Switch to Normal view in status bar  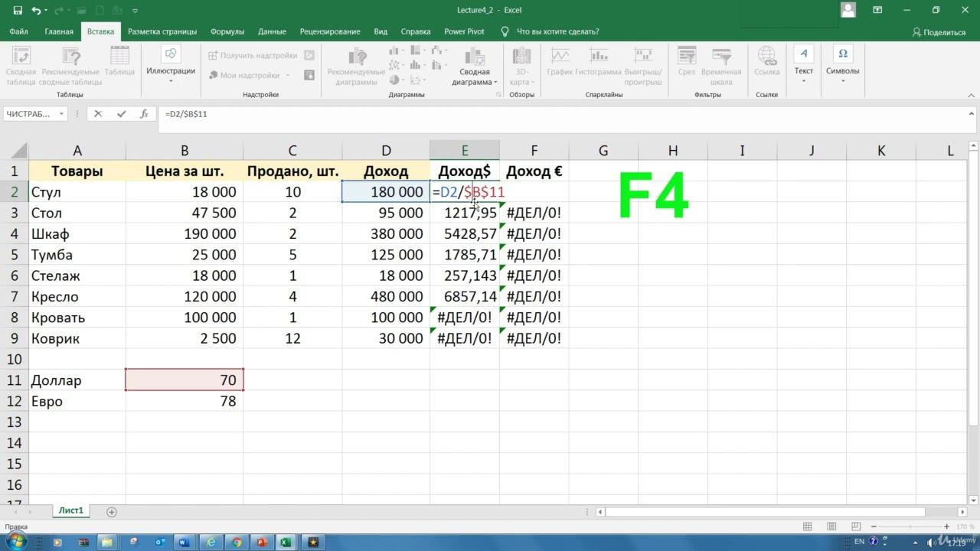(x=807, y=527)
